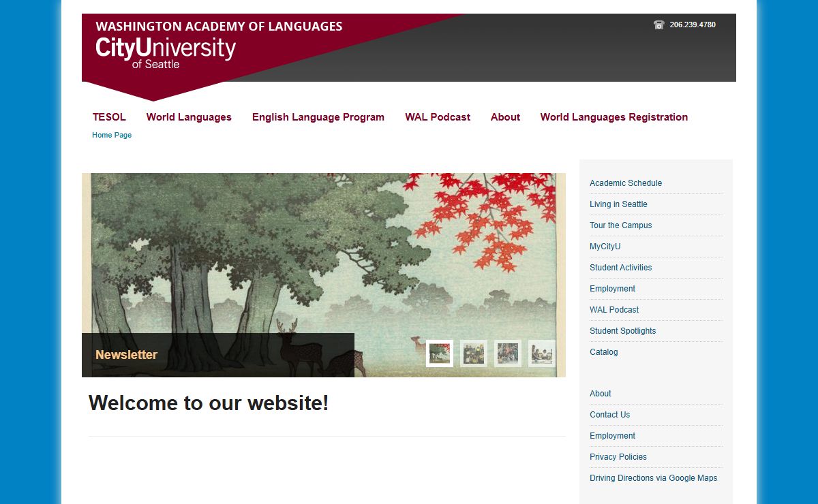Screen dimensions: 818x504
Task: Select the fourth slideshow thumbnail
Action: click(542, 353)
